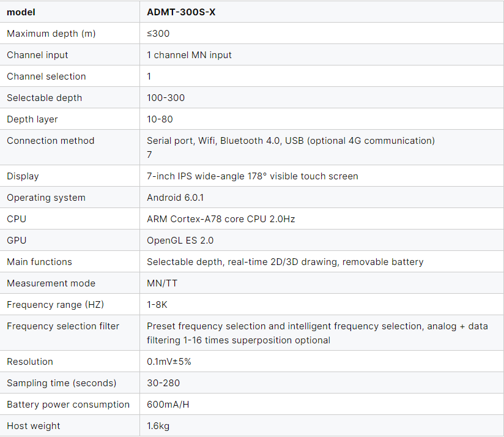Select the Maximum depth (m) row label
The image size is (504, 437).
pos(51,34)
